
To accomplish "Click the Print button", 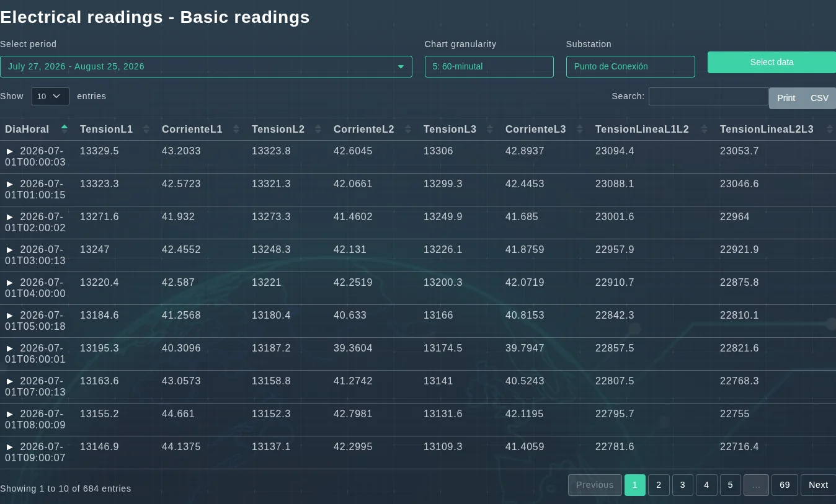I will pyautogui.click(x=786, y=98).
